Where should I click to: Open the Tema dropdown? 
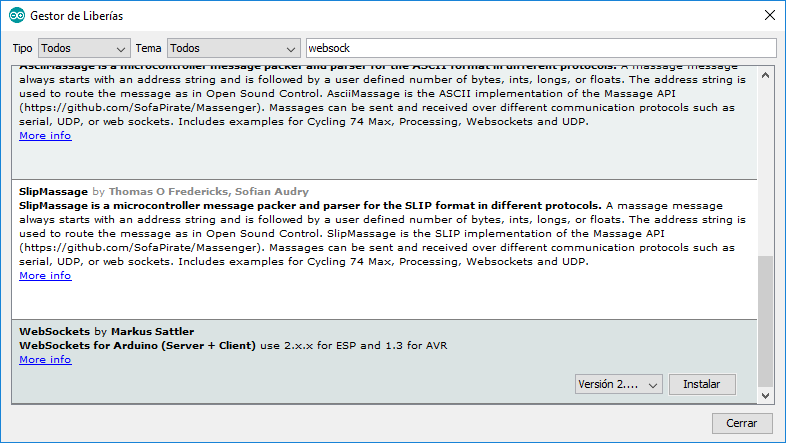[x=234, y=48]
